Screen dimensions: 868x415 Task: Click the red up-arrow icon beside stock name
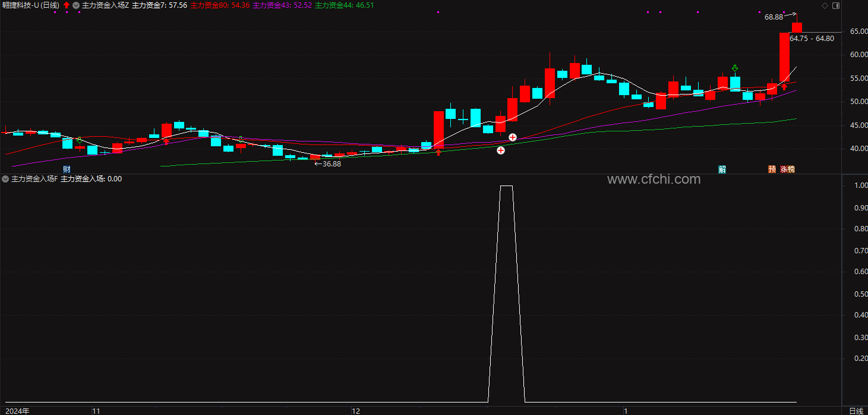(x=67, y=5)
